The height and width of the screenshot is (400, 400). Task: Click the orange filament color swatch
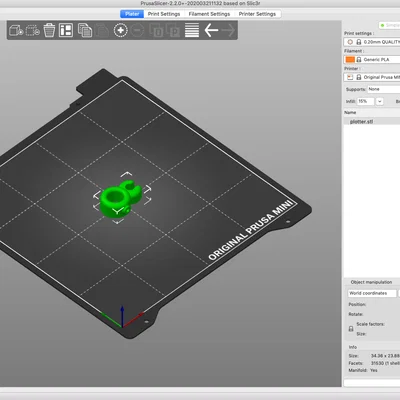(350, 59)
